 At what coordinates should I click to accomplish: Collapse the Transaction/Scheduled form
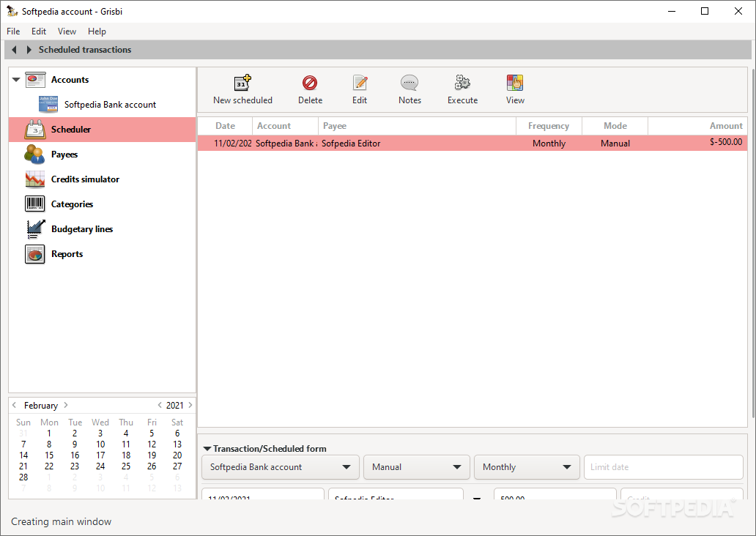[x=207, y=449]
